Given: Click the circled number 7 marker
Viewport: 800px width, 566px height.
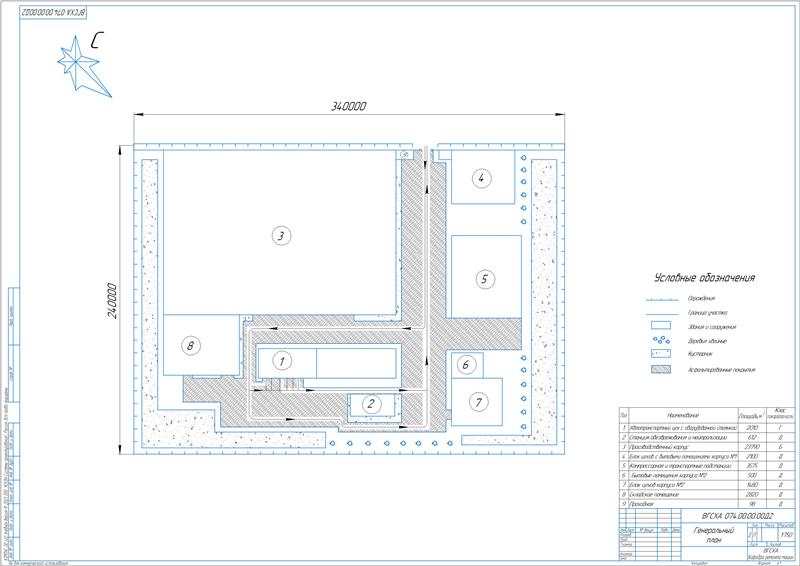Looking at the screenshot, I should (x=479, y=402).
